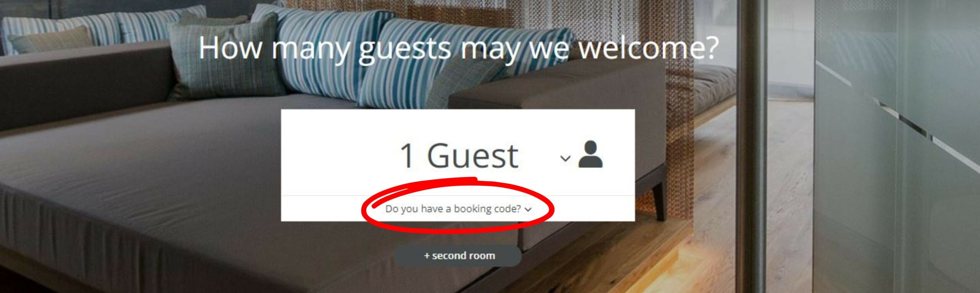
Task: Click the white guest selector box
Action: [x=458, y=165]
